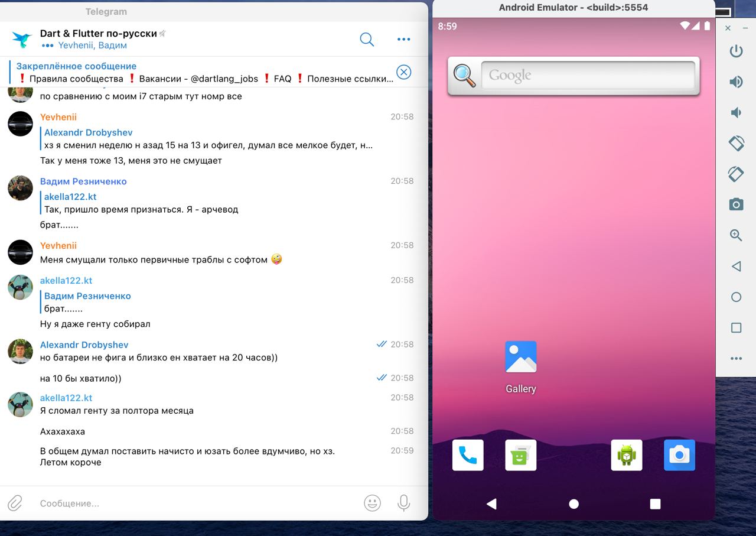The image size is (756, 536).
Task: Click the hummingbird group avatar in Telegram header
Action: (22, 39)
